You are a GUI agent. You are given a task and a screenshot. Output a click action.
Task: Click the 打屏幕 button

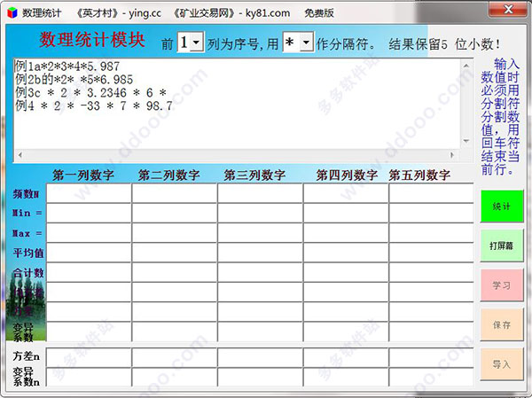[502, 246]
